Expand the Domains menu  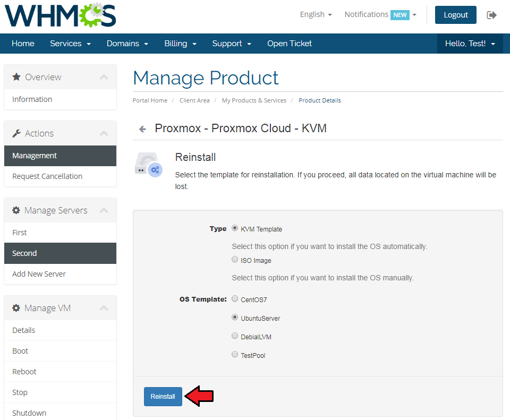tap(127, 44)
